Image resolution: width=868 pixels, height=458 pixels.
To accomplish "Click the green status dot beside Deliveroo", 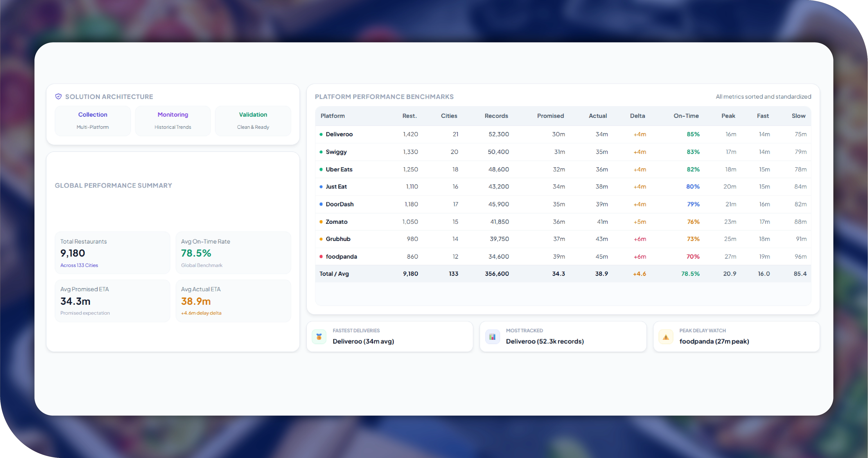I will click(321, 134).
